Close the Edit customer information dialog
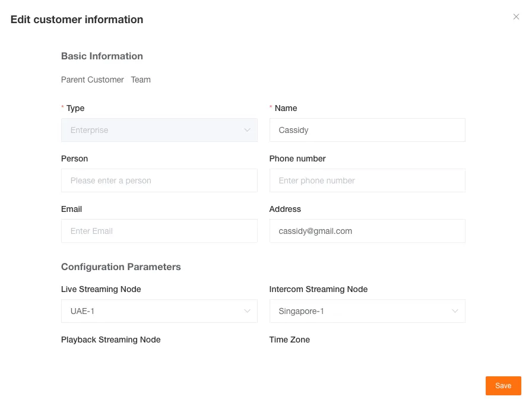Screen dimensions: 532x406 click(x=516, y=17)
